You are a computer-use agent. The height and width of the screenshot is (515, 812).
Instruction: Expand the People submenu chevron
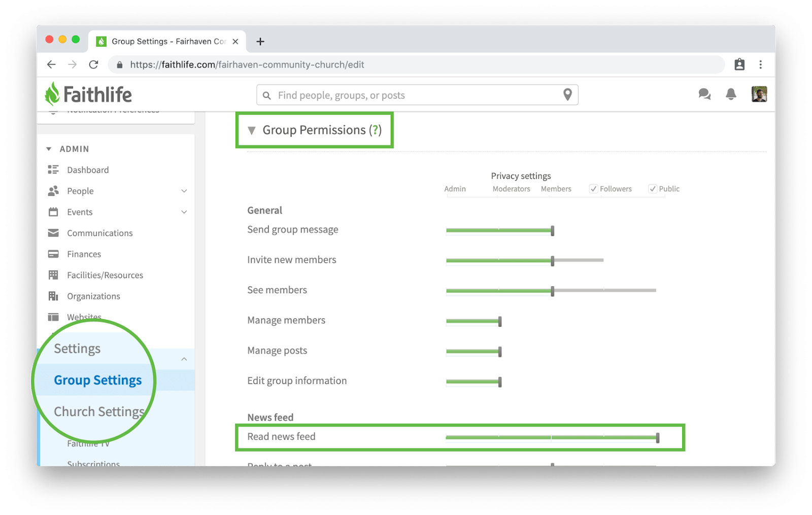point(184,191)
